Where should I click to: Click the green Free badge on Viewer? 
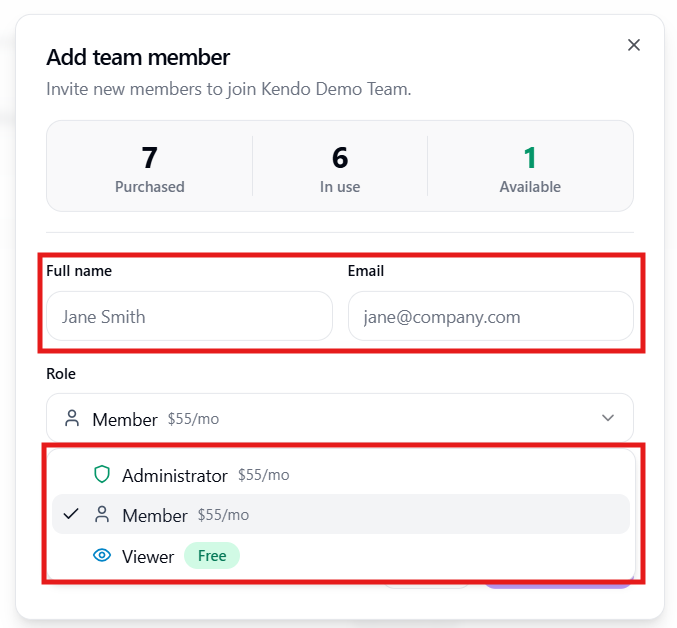pos(212,556)
